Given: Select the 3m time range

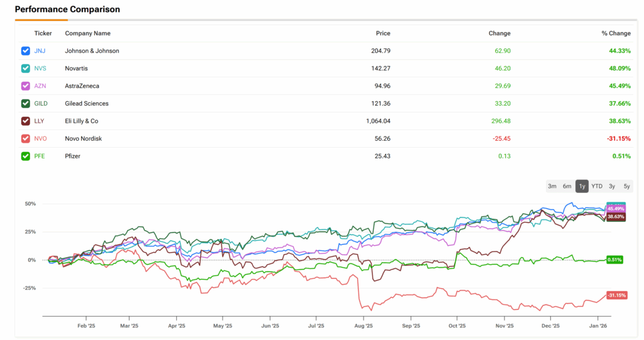Looking at the screenshot, I should pos(552,186).
